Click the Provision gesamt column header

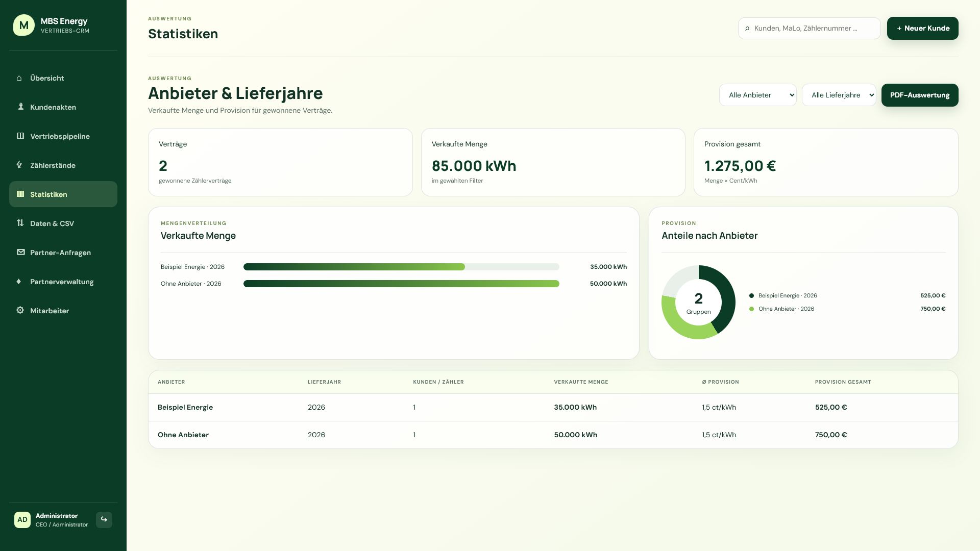coord(843,382)
